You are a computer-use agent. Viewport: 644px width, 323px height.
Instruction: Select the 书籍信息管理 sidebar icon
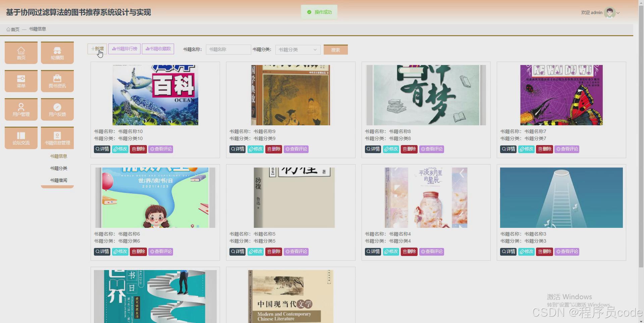(57, 138)
